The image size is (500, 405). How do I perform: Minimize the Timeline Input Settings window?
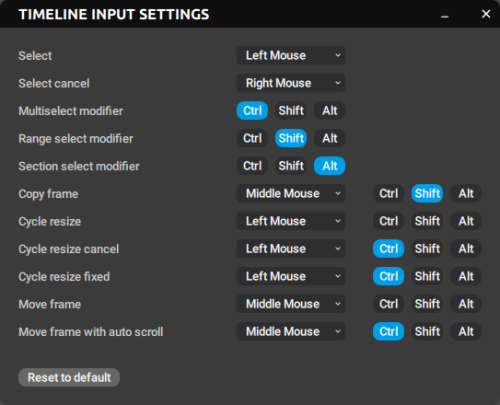444,15
